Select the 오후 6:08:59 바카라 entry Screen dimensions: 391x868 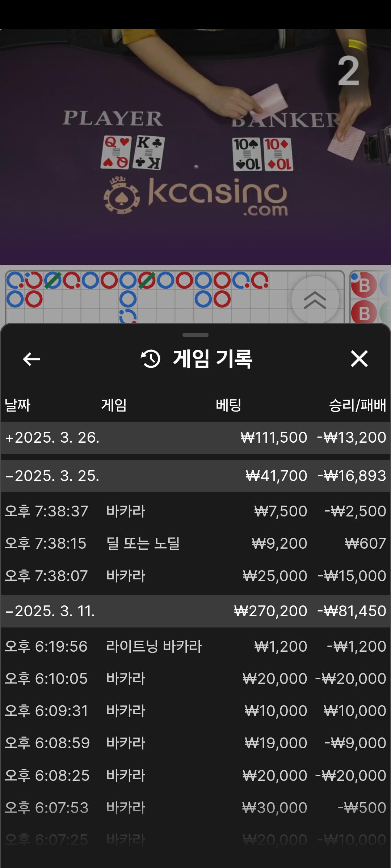point(195,743)
